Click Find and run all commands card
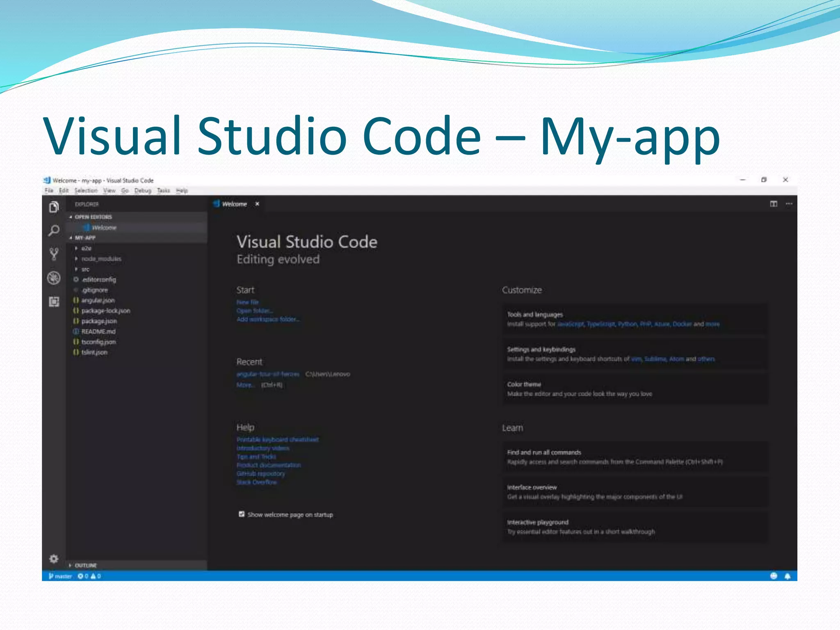This screenshot has width=840, height=630. coord(635,457)
